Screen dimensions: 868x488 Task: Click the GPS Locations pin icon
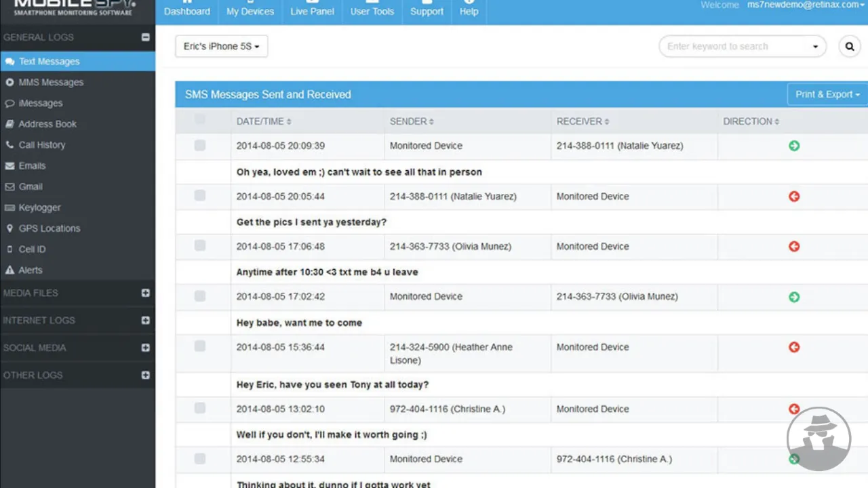point(9,228)
